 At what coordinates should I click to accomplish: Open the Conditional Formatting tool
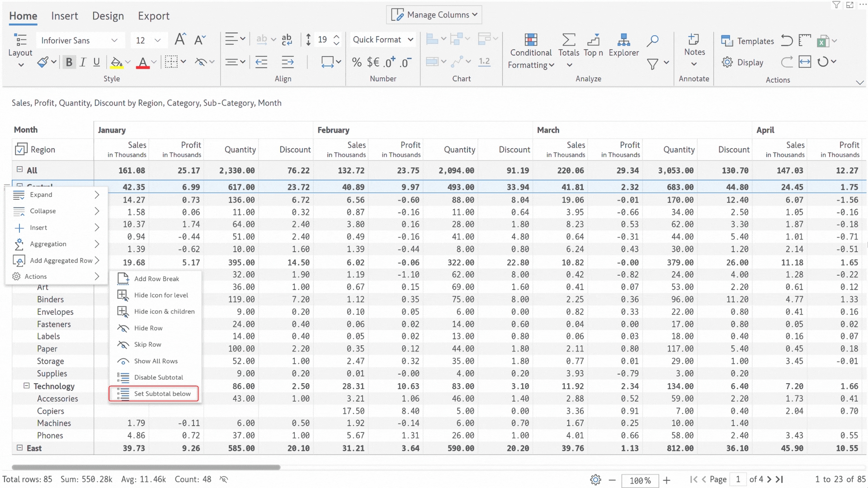click(531, 52)
